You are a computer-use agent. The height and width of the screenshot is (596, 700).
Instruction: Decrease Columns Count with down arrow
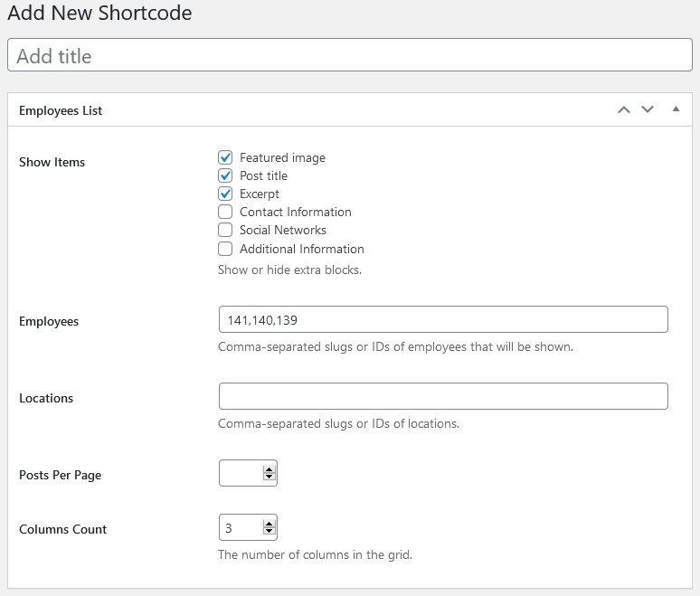[269, 531]
